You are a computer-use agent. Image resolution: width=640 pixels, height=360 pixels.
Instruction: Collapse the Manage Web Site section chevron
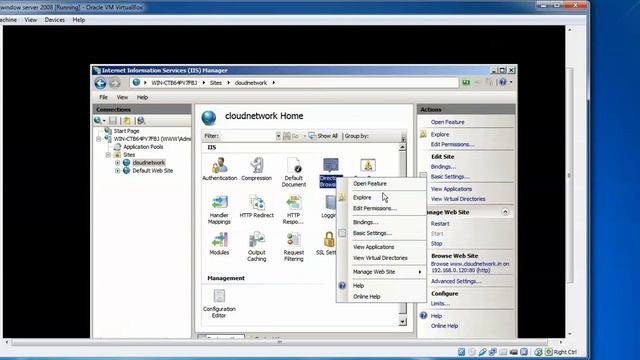click(x=505, y=212)
